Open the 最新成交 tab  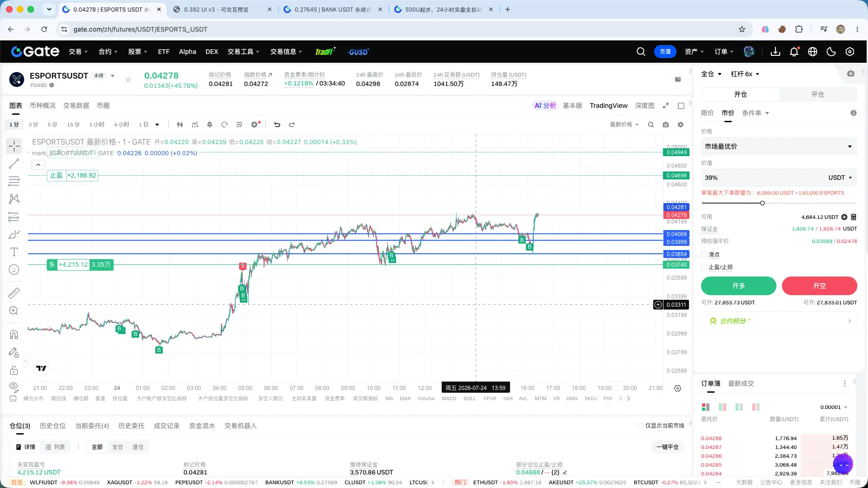741,383
